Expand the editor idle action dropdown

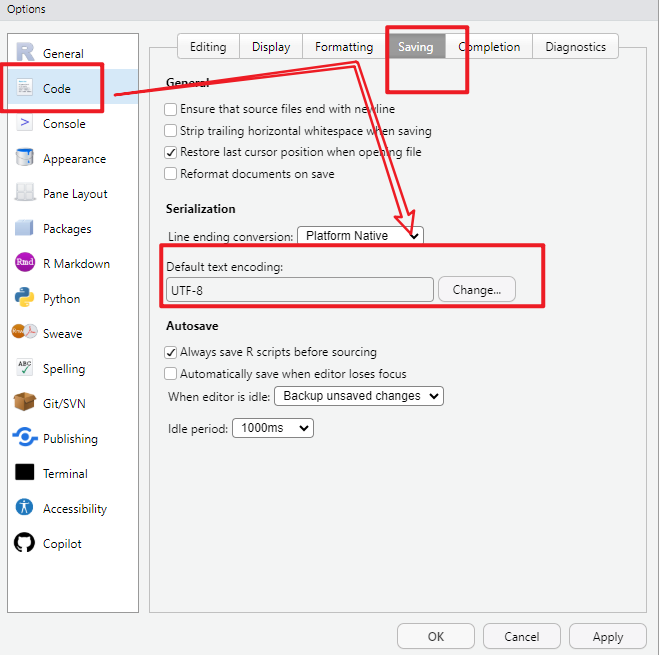(359, 396)
